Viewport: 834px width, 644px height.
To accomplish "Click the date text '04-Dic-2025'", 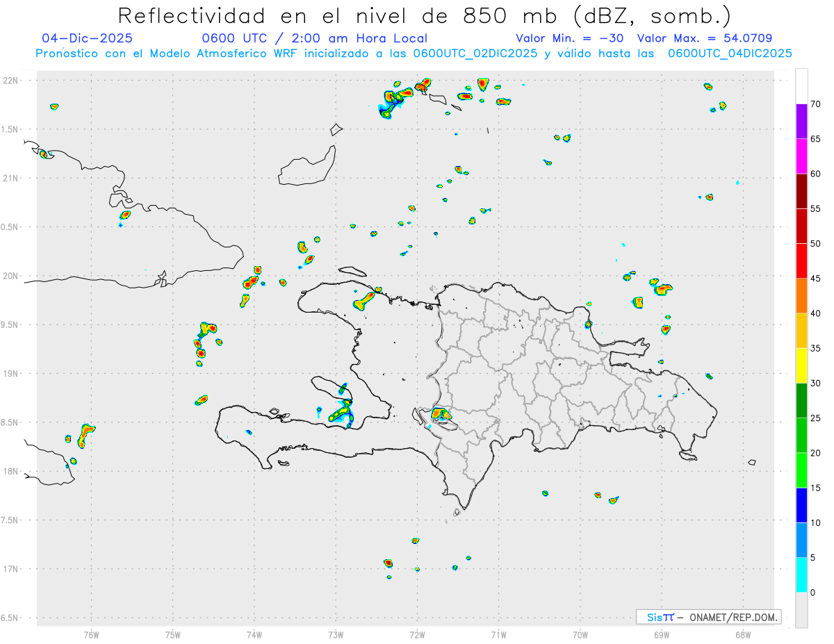I will pos(87,38).
